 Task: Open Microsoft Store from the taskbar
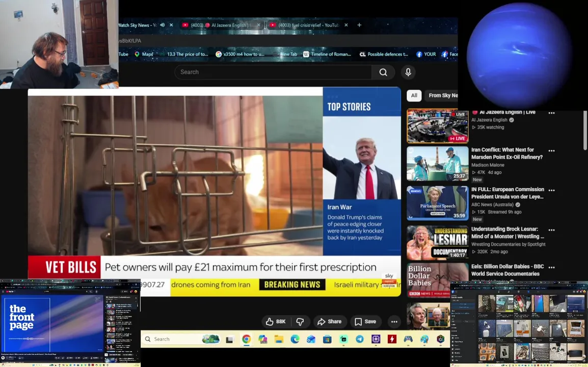pos(327,339)
